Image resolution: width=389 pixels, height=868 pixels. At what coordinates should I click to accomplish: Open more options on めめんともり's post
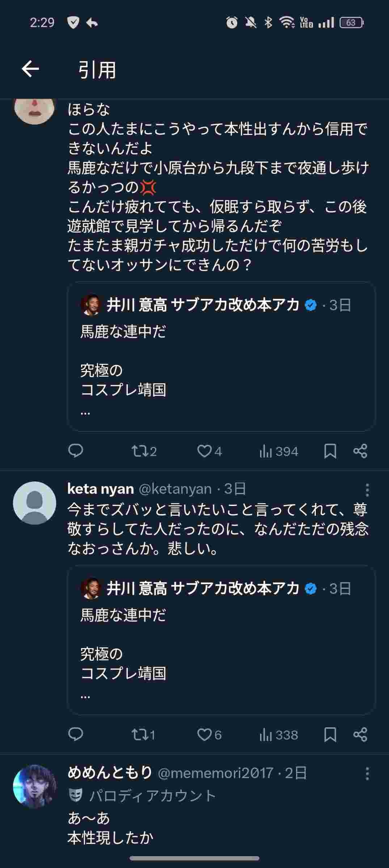point(367,774)
